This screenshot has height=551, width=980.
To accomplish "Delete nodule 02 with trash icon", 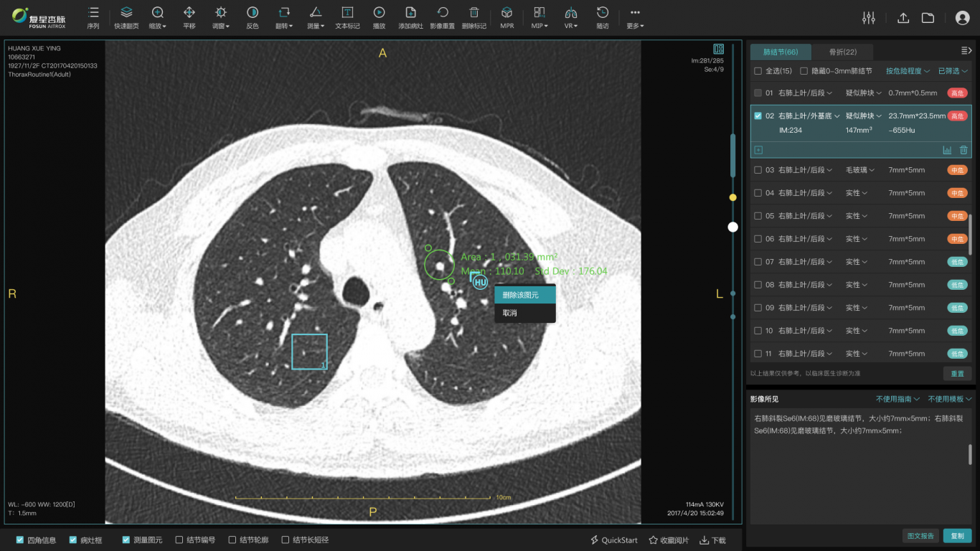I will tap(963, 150).
